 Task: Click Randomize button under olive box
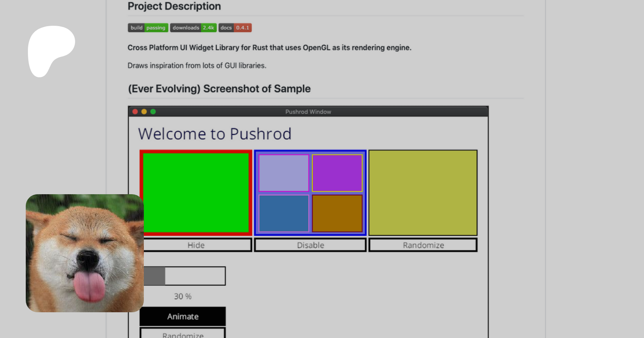click(423, 245)
